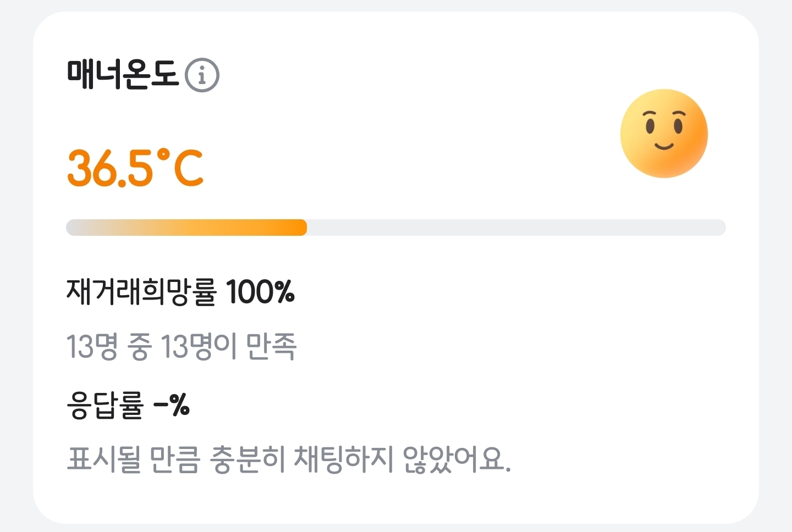Viewport: 792px width, 532px height.
Task: Tap the °C unit symbol
Action: [x=180, y=167]
